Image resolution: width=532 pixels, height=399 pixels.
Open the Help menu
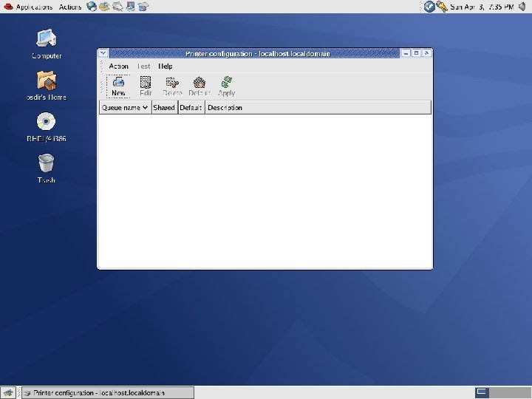pyautogui.click(x=166, y=66)
